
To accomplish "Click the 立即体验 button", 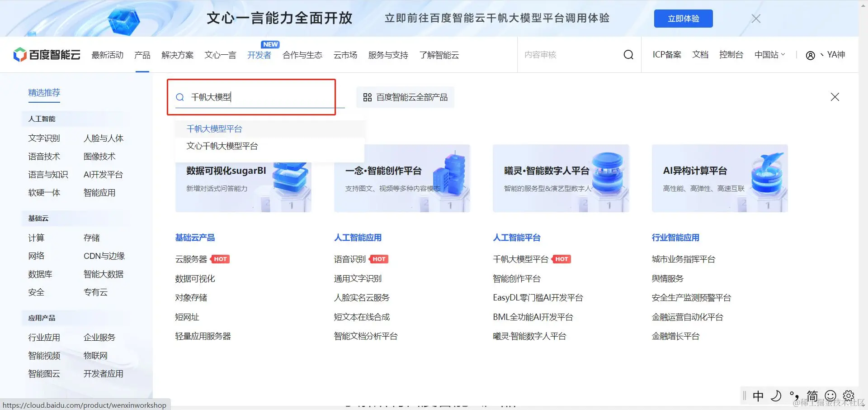I will point(683,19).
